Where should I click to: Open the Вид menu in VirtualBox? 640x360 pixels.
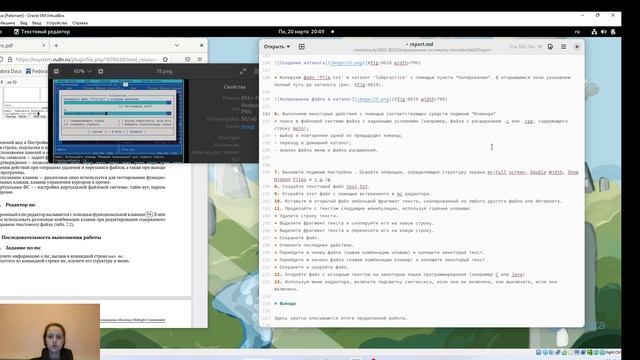24,23
